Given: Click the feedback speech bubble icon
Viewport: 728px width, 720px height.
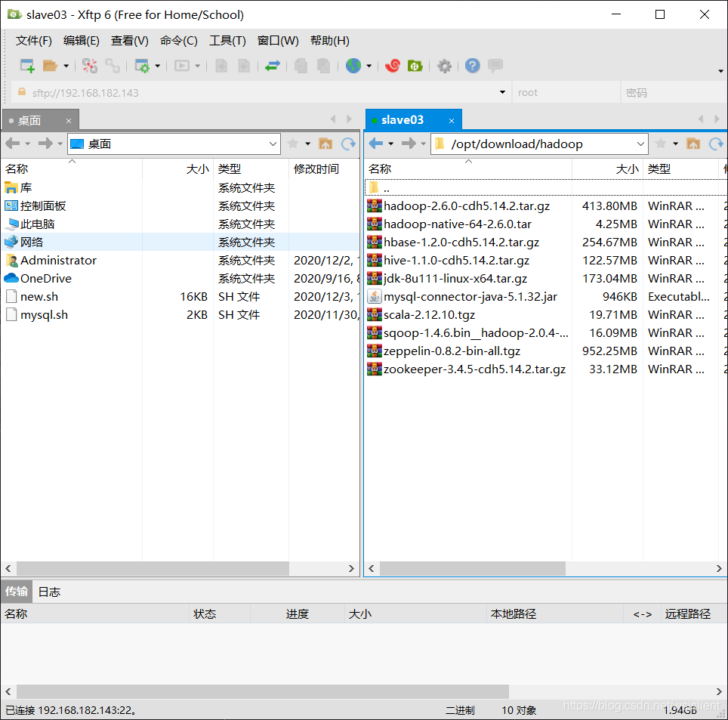Looking at the screenshot, I should click(495, 66).
